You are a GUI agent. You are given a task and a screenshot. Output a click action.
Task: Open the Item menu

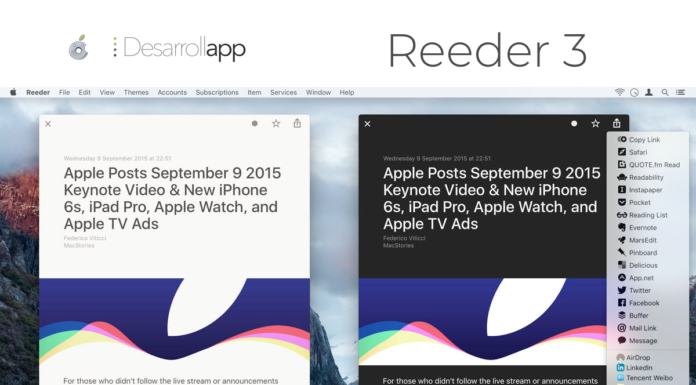(x=254, y=92)
